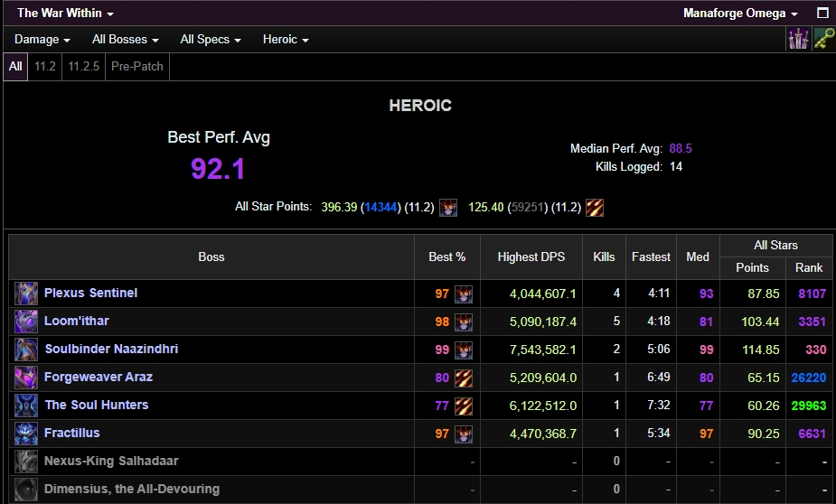Click Plexus Sentinel boss icon
Viewport: 836px width, 504px height.
pyautogui.click(x=26, y=294)
